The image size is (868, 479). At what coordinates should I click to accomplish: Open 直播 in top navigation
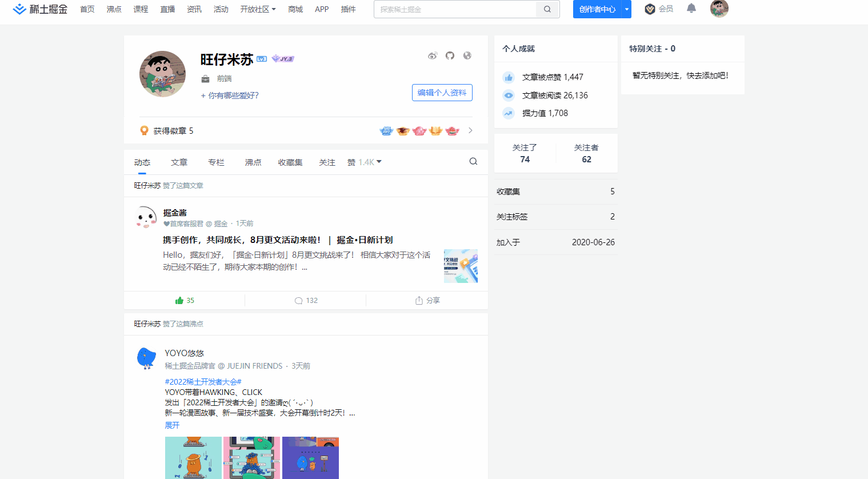167,9
